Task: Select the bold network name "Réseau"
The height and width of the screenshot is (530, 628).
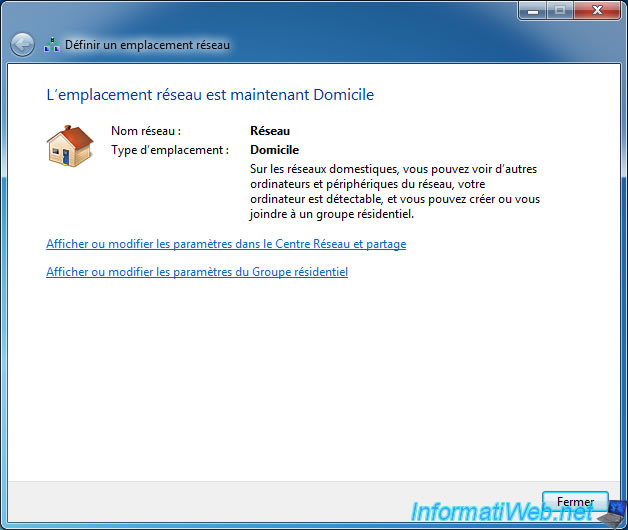Action: point(270,130)
